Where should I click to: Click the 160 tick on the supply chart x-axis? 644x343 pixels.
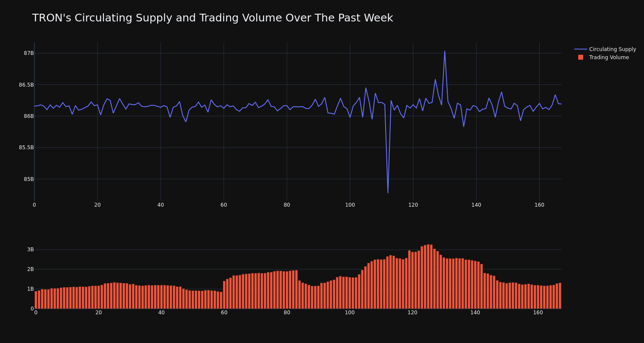(539, 205)
